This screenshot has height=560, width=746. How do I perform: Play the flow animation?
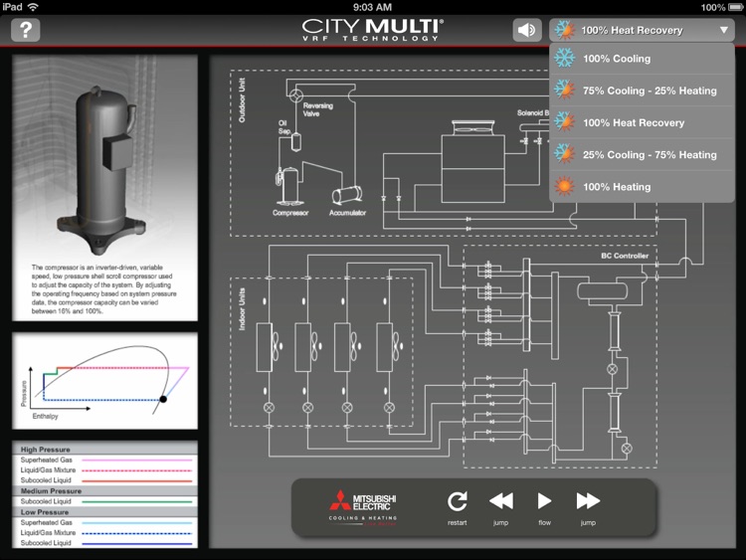click(x=544, y=501)
